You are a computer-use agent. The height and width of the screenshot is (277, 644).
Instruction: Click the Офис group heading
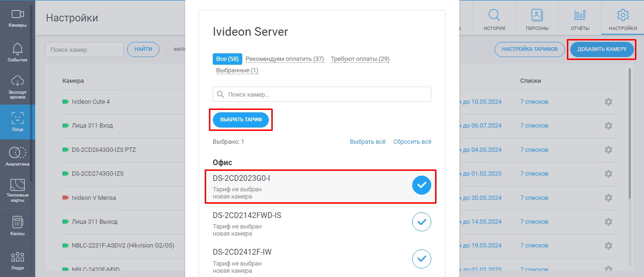pyautogui.click(x=222, y=163)
